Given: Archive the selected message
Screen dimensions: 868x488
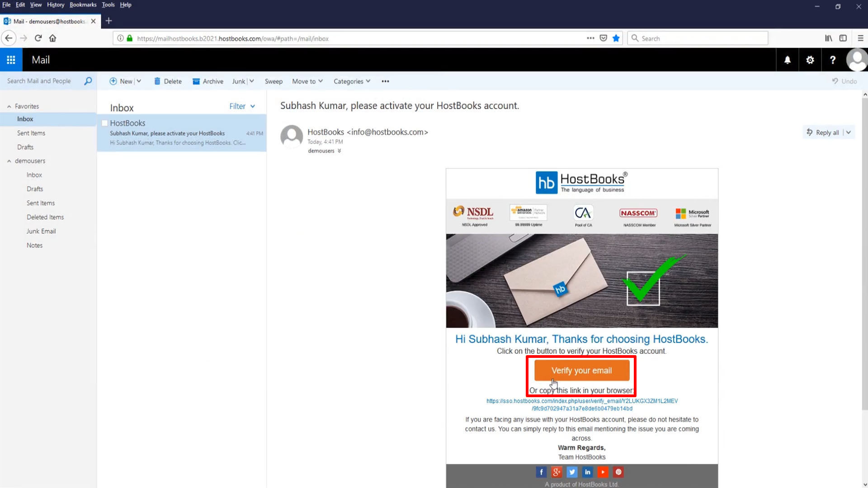Looking at the screenshot, I should [208, 81].
